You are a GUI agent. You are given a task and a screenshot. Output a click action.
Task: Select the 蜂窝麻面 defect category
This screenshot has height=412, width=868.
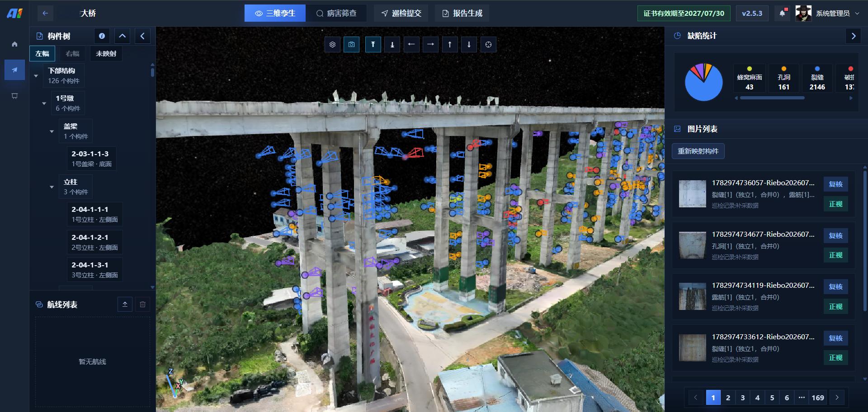tap(750, 79)
